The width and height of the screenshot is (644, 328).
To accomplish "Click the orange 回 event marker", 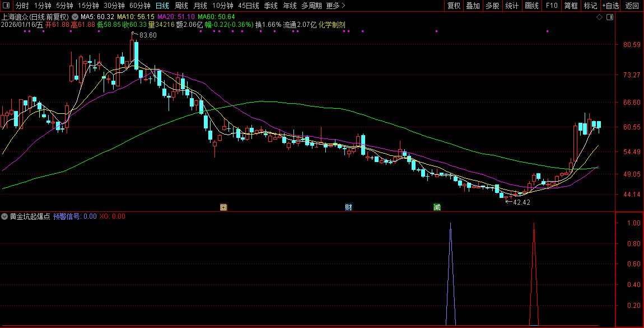I will pos(223,207).
